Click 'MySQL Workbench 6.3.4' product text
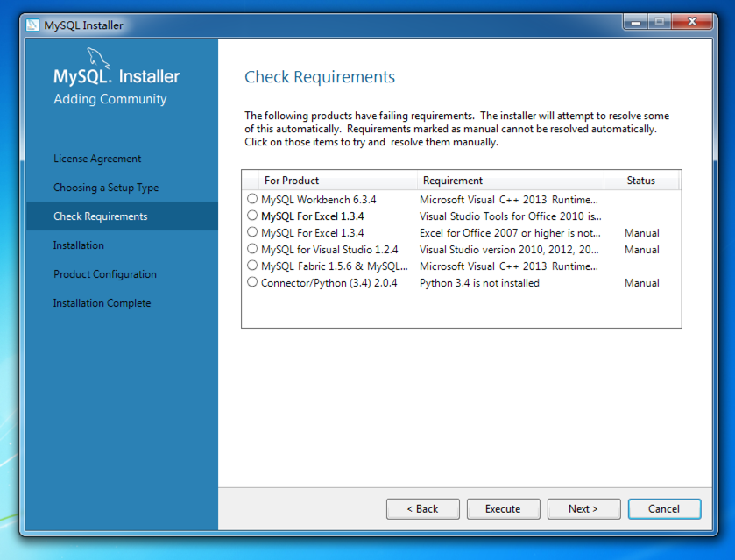Viewport: 735px width, 560px height. coord(319,200)
